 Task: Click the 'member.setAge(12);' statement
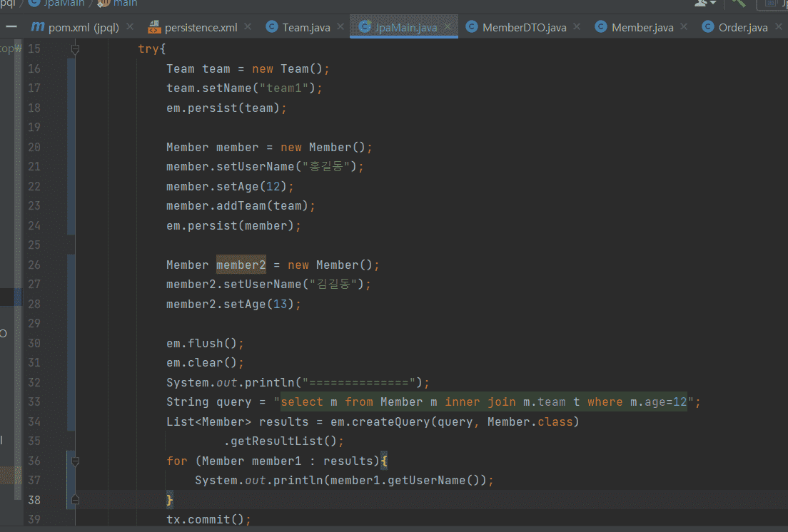pyautogui.click(x=230, y=187)
